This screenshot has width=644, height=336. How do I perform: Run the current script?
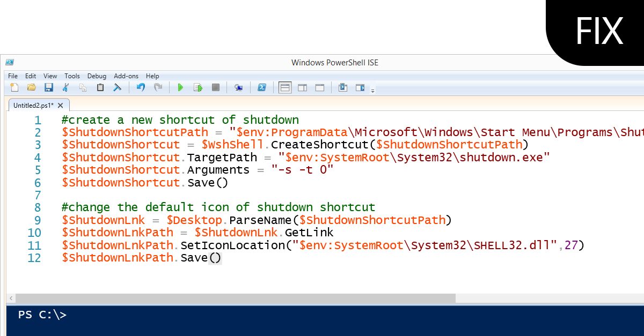pyautogui.click(x=180, y=87)
